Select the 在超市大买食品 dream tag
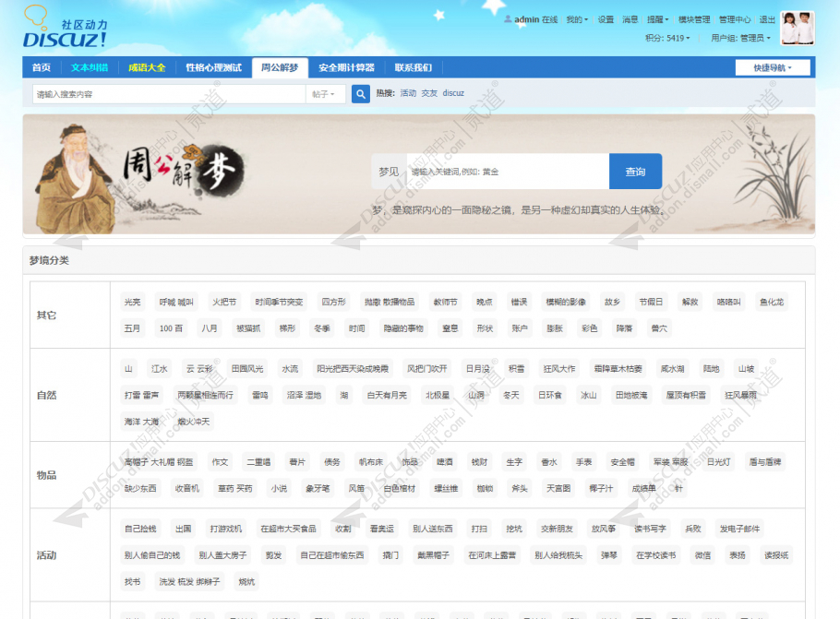 [x=288, y=529]
